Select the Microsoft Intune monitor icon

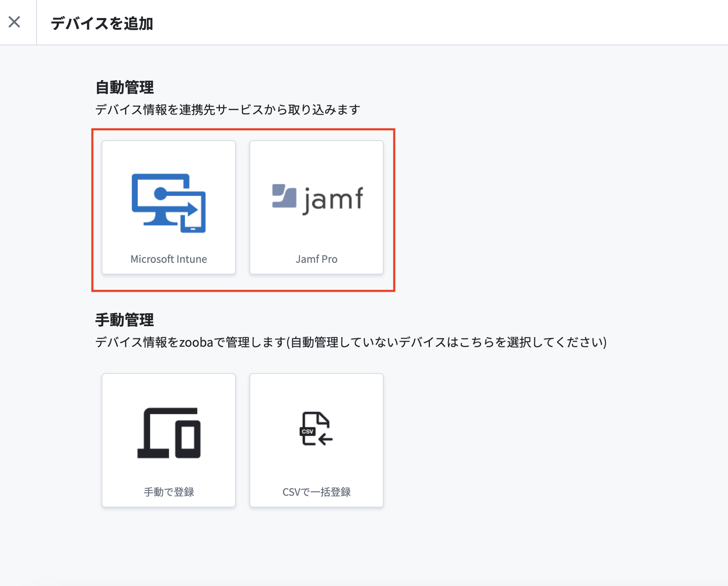169,203
